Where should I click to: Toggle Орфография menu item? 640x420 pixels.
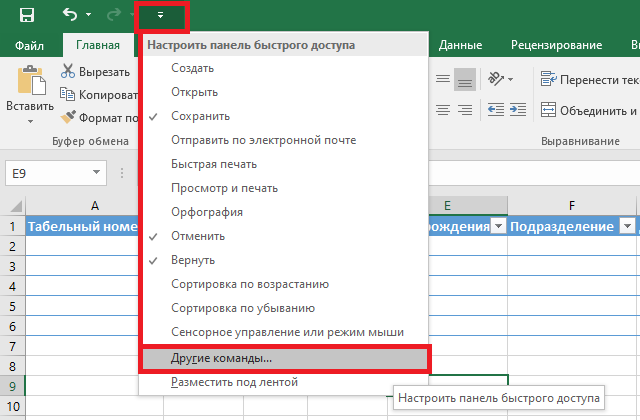(284, 212)
